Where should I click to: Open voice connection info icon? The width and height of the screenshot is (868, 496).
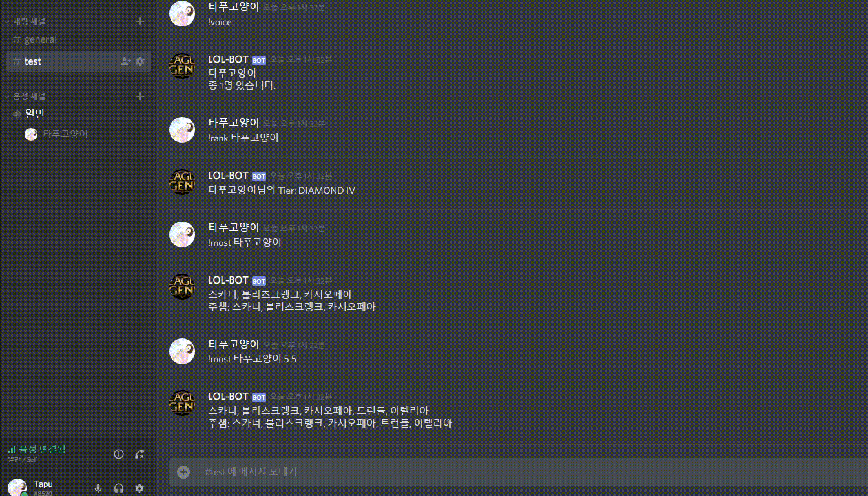pyautogui.click(x=119, y=454)
